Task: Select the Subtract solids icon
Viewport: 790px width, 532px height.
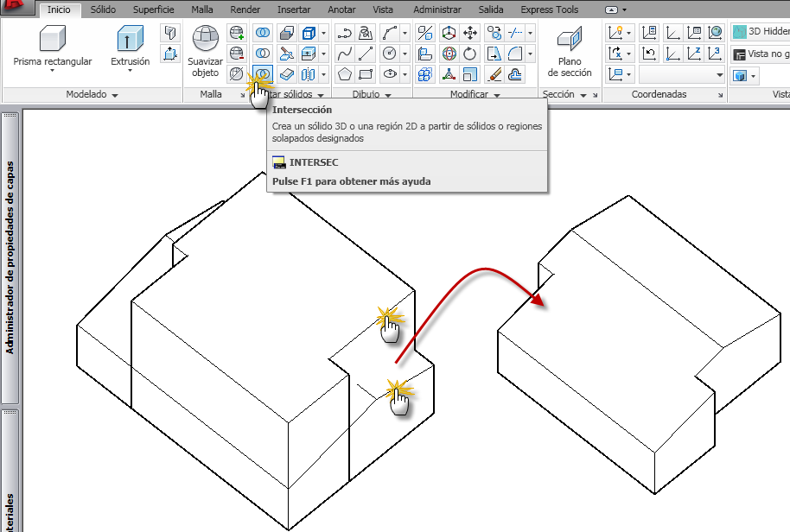Action: (263, 54)
